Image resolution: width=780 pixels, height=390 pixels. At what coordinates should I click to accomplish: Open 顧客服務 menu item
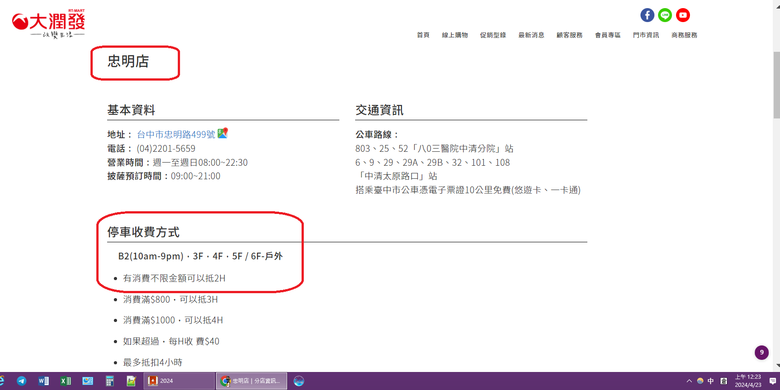click(570, 35)
